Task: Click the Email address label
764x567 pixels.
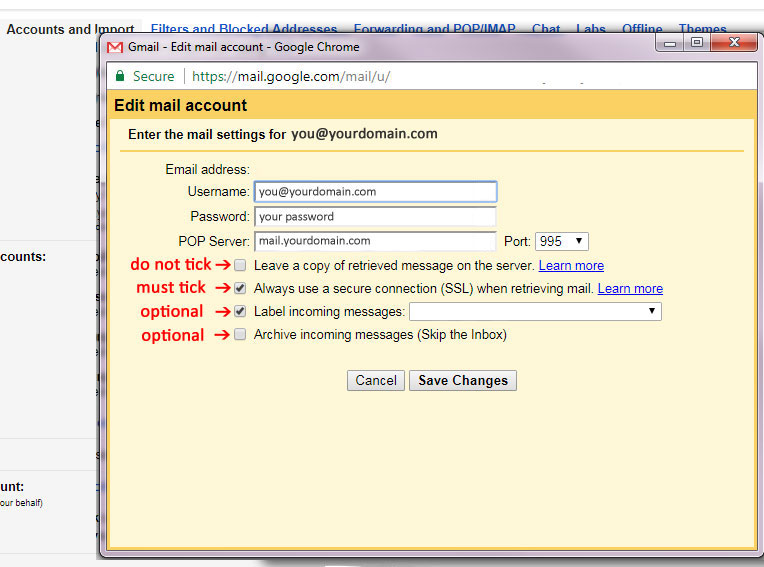Action: point(207,169)
